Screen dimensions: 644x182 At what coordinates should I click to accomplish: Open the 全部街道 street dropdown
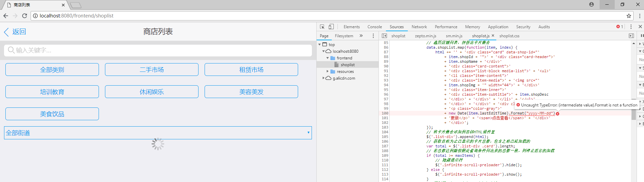coord(158,133)
